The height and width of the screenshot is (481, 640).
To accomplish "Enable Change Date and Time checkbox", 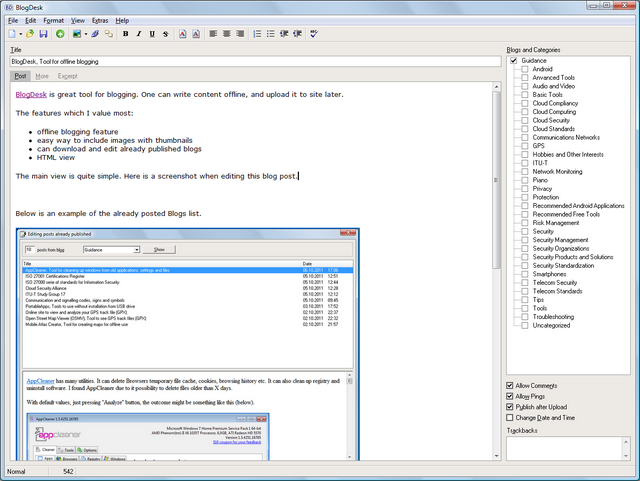I will [x=509, y=418].
